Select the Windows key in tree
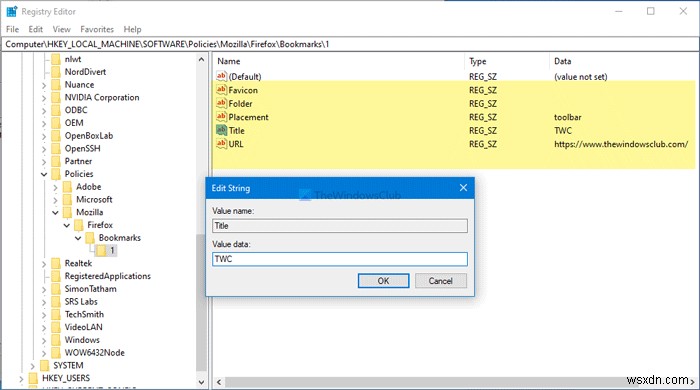700x390 pixels. coord(82,340)
